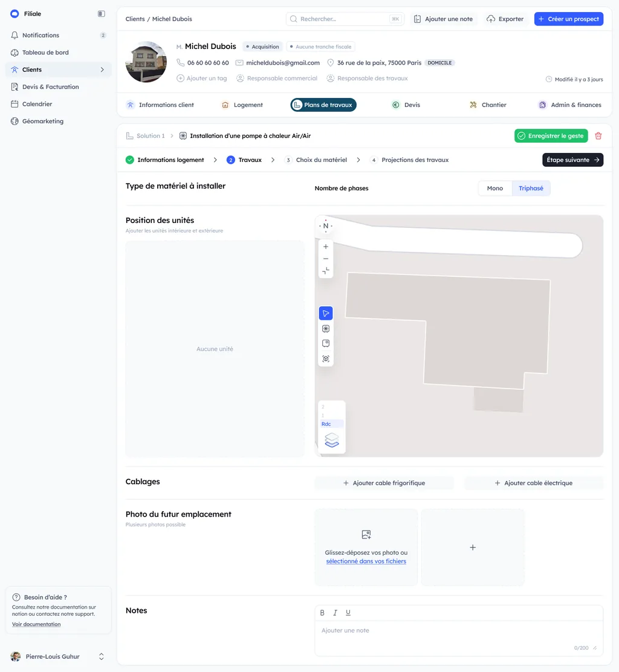Jump to Choix du matériel step
This screenshot has height=672, width=619.
(x=316, y=160)
